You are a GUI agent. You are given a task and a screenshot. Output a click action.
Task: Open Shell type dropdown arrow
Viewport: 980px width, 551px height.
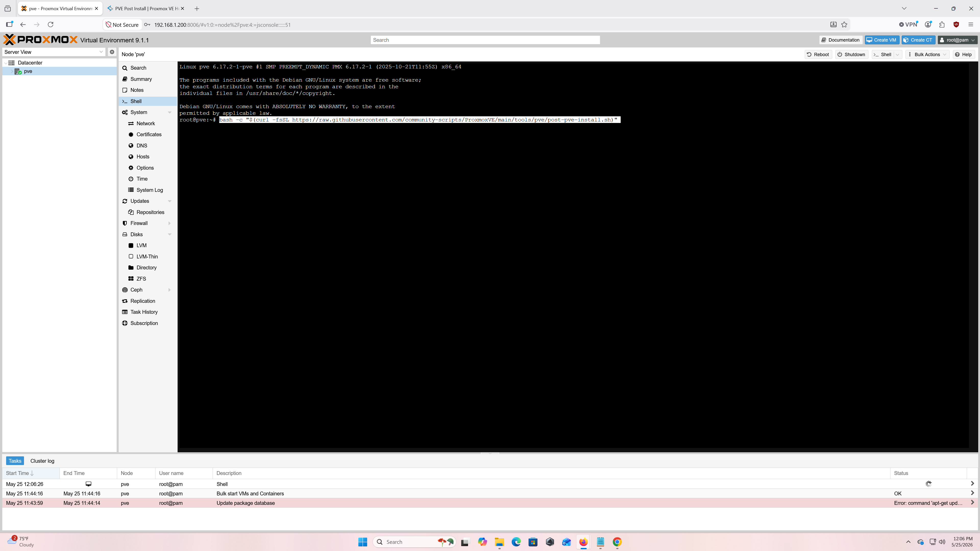898,54
